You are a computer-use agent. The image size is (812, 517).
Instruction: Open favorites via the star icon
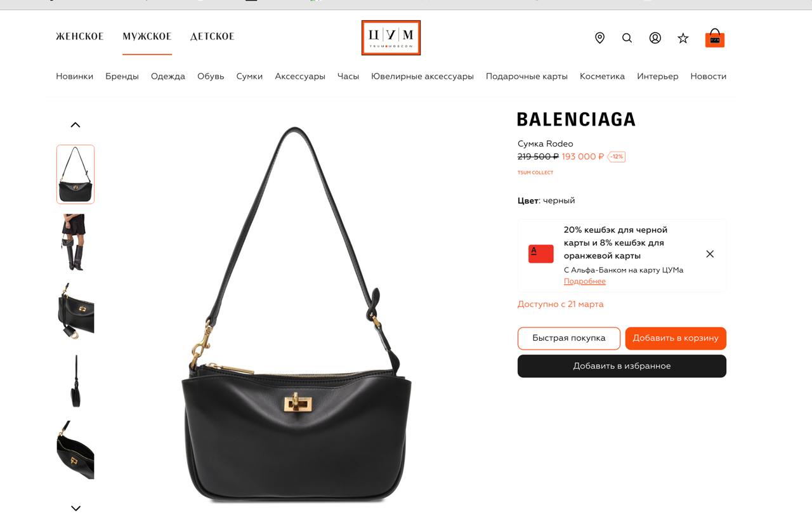tap(683, 38)
